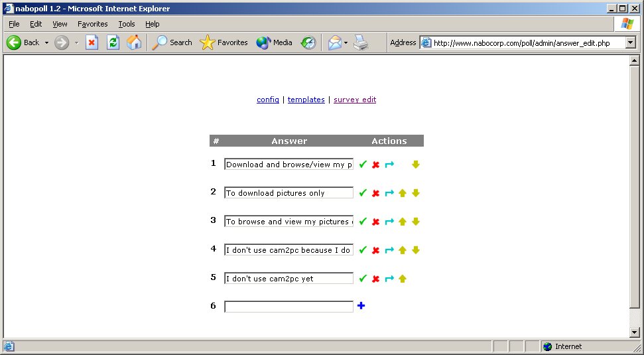Move answer 3 up with yellow arrow

(x=403, y=222)
